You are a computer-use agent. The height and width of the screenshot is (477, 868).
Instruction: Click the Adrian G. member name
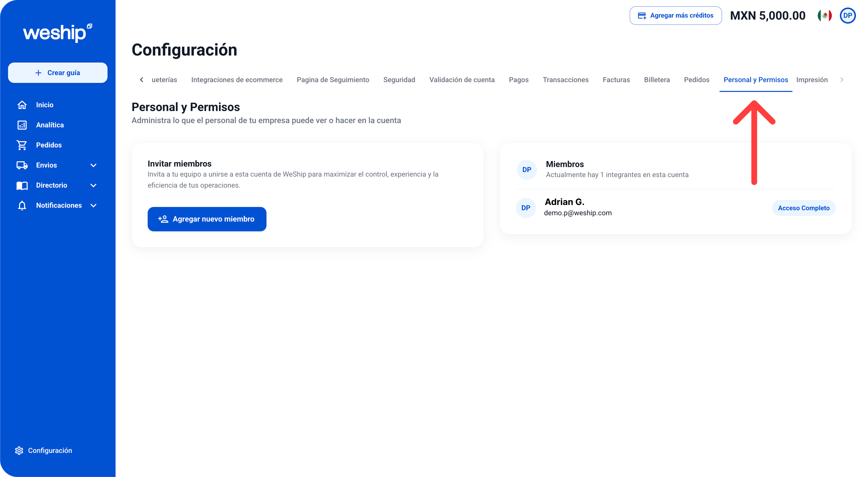click(564, 202)
